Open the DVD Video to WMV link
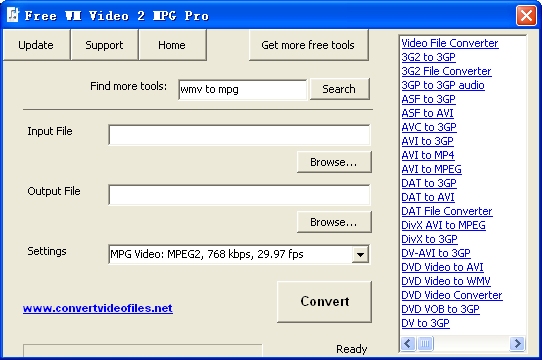Image resolution: width=542 pixels, height=360 pixels. point(446,281)
